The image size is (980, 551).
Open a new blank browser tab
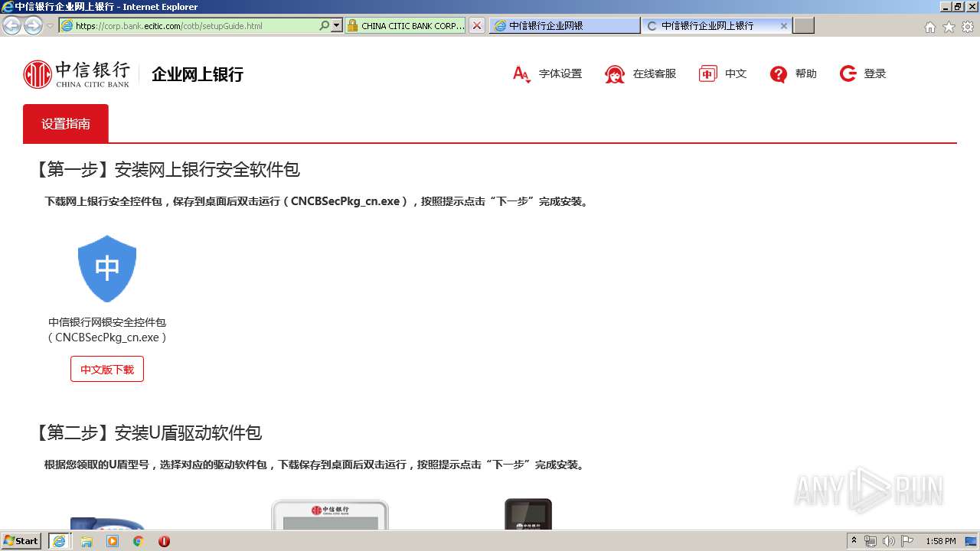[x=803, y=26]
